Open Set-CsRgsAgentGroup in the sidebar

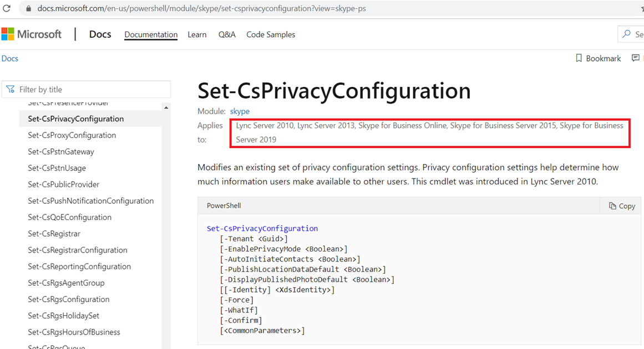[x=66, y=283]
